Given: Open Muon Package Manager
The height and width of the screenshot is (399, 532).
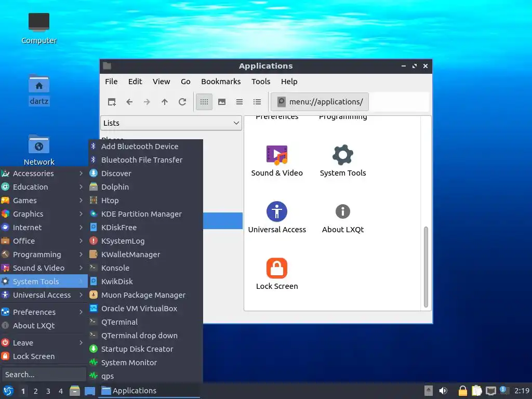Looking at the screenshot, I should click(145, 295).
